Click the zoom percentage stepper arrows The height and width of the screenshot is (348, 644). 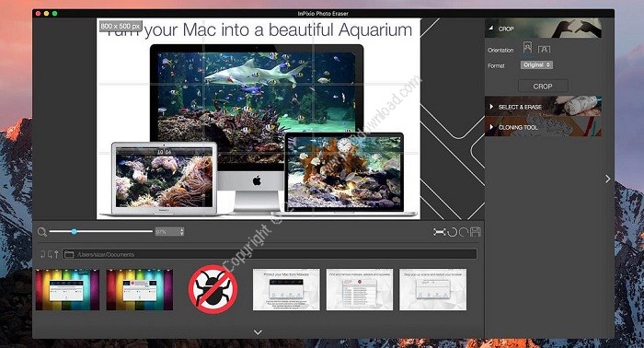[x=182, y=232]
